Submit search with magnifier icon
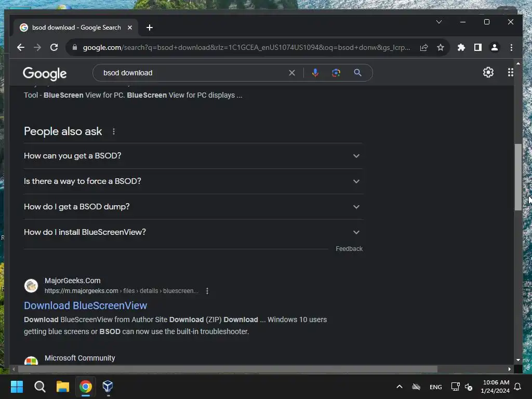532x399 pixels. pyautogui.click(x=357, y=73)
